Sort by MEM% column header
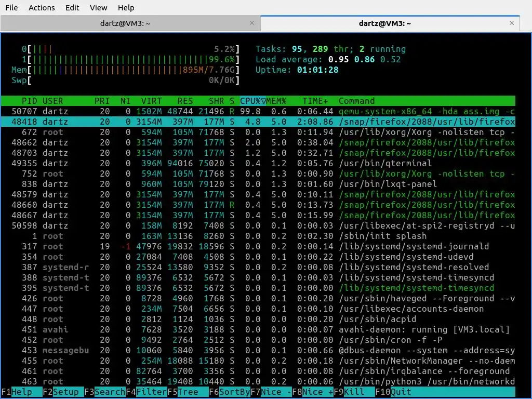 (x=276, y=101)
